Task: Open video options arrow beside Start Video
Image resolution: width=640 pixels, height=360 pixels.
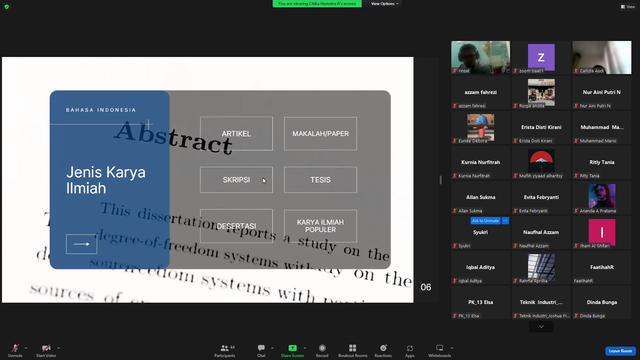Action: 59,348
